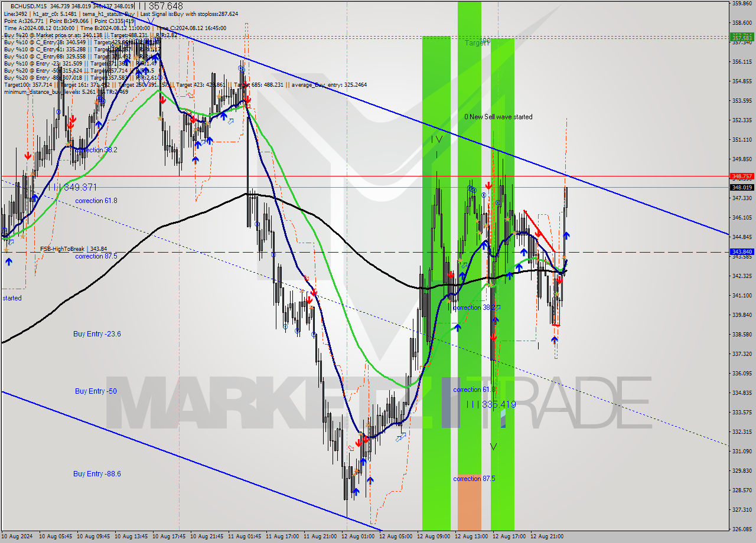Select 'Buy %10 @ C_Entry61: 335.288' line
The width and height of the screenshot is (756, 543).
coord(82,49)
